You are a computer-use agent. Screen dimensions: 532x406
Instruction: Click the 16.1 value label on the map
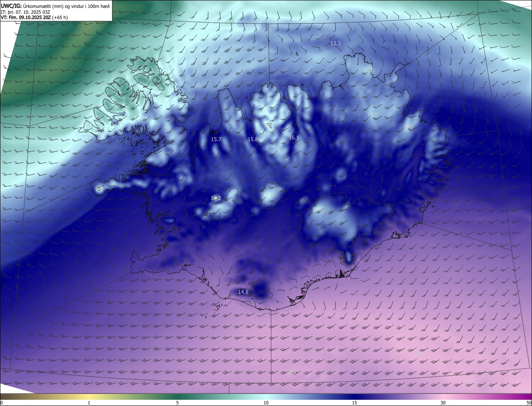point(293,138)
